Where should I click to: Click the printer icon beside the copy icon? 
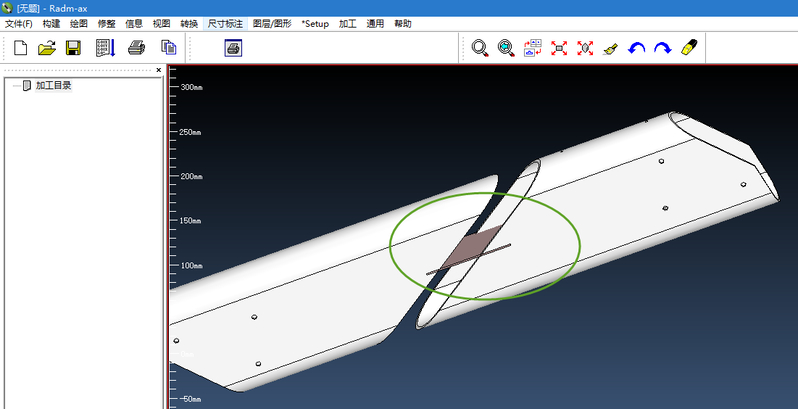(137, 47)
